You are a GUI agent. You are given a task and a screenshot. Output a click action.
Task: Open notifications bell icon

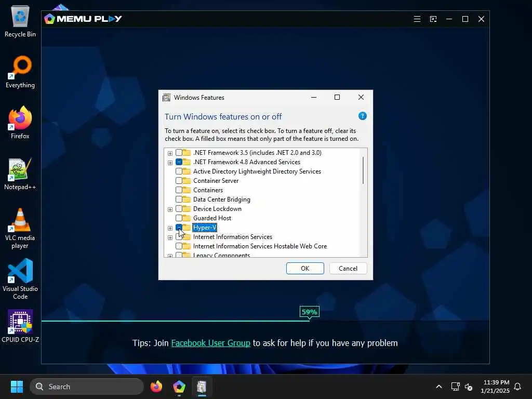(x=517, y=387)
